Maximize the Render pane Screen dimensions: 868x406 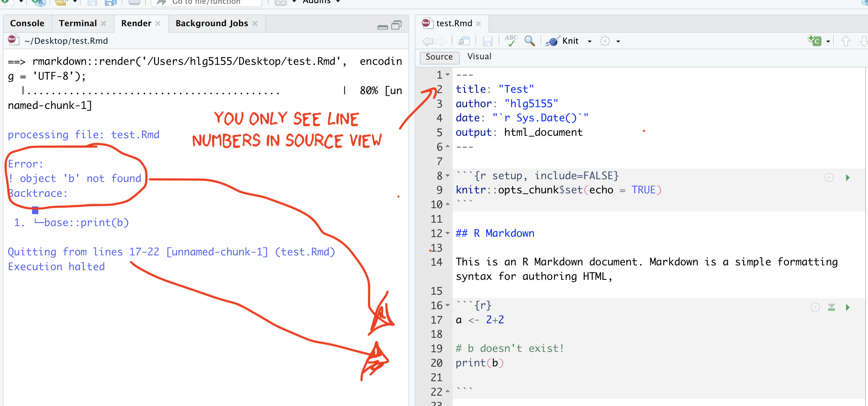coord(397,25)
